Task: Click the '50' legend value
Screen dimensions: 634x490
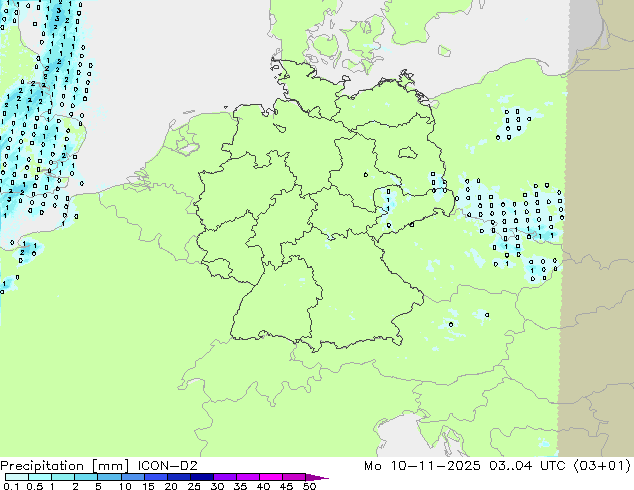Action: (x=309, y=486)
